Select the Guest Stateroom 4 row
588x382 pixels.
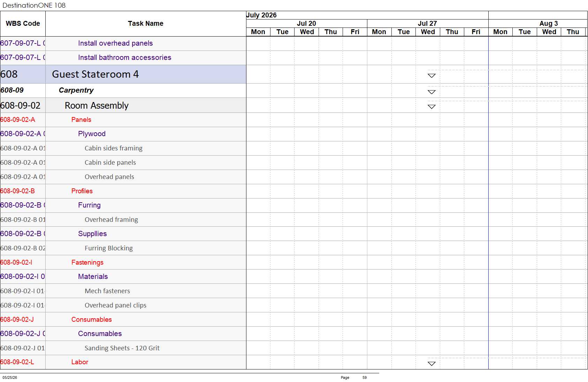123,74
